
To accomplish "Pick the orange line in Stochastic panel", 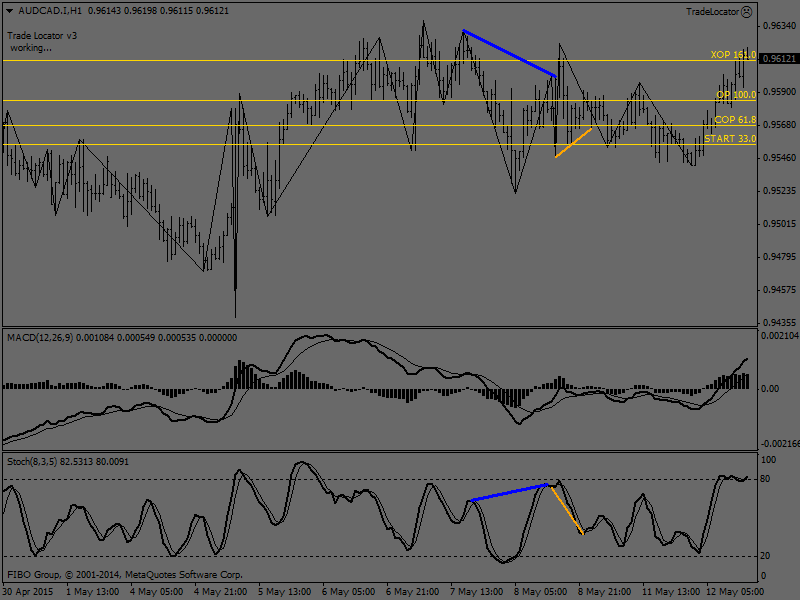I will [x=567, y=510].
